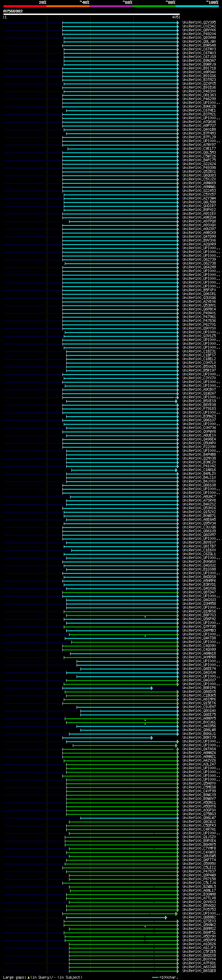The width and height of the screenshot is (222, 980).
Task: Select the UniRef100_A8UAC7 label
Action: [199, 496]
